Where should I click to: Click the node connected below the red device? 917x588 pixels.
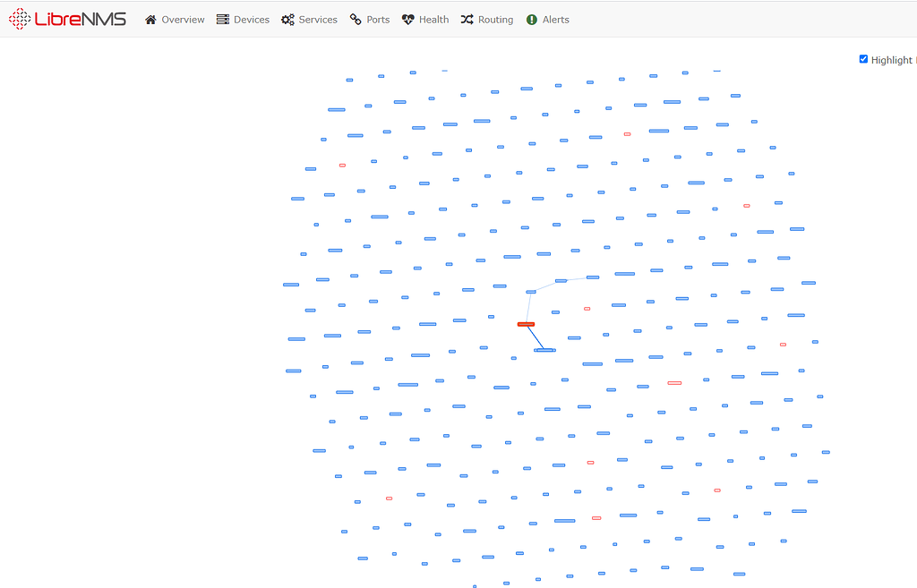(544, 350)
